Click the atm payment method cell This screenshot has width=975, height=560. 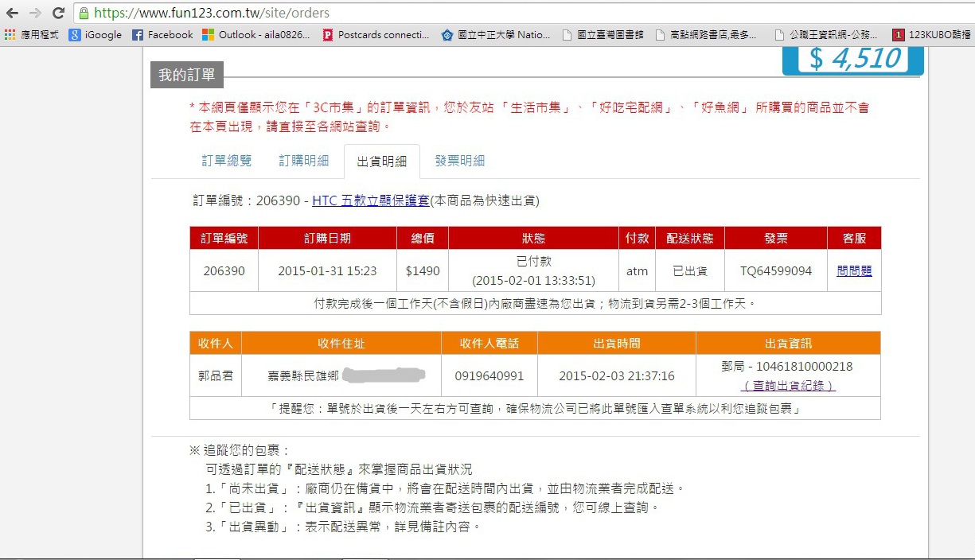pos(637,270)
